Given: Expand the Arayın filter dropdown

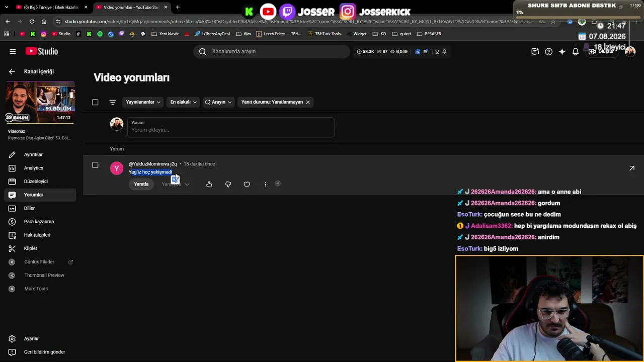Looking at the screenshot, I should tap(218, 102).
